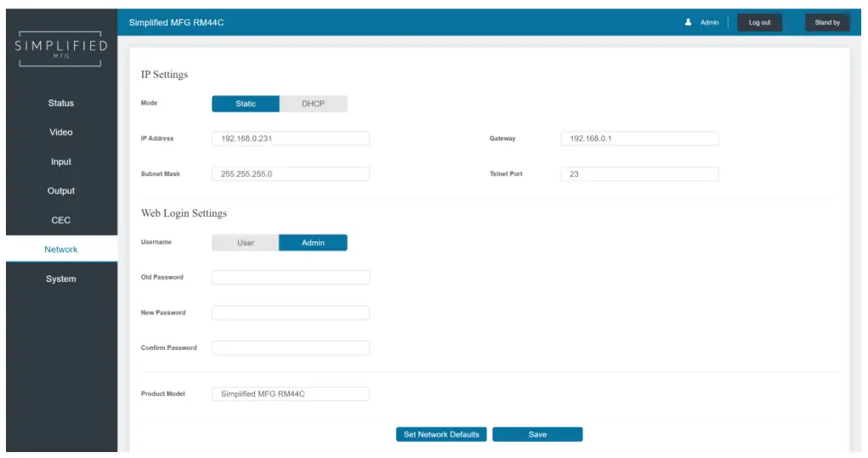Switch IP mode to DHCP
The height and width of the screenshot is (458, 868).
[314, 104]
